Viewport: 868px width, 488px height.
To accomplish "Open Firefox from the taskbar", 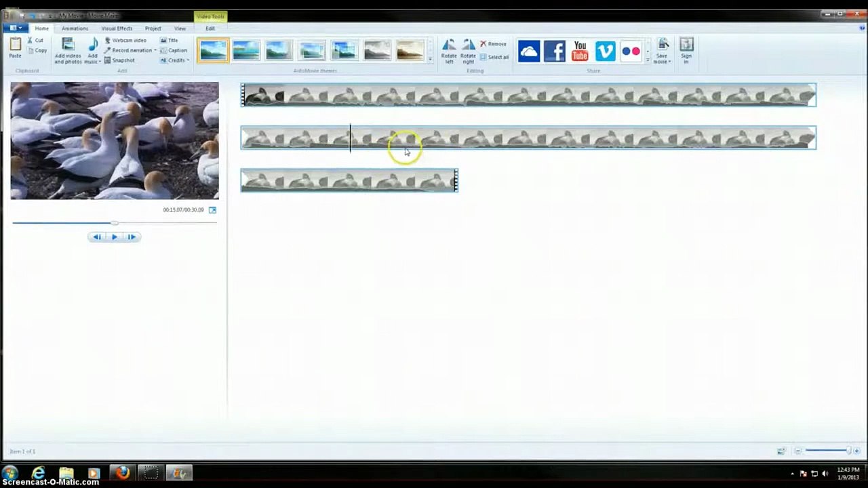I will [122, 472].
